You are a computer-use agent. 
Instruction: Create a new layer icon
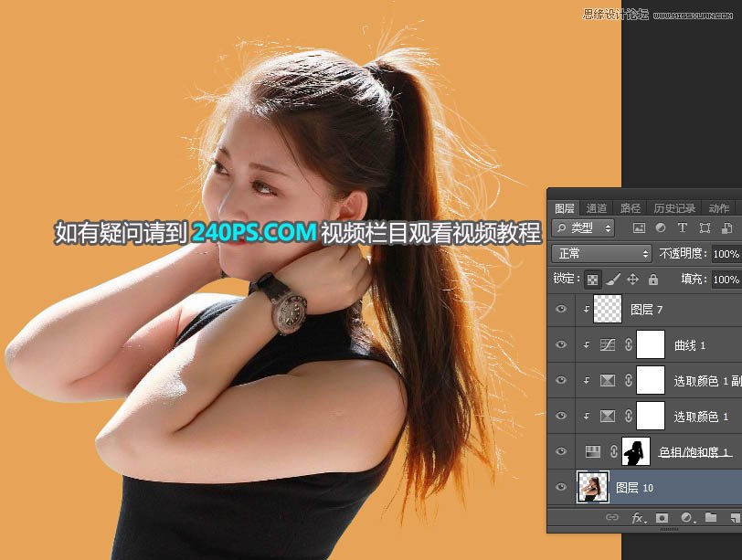click(736, 517)
